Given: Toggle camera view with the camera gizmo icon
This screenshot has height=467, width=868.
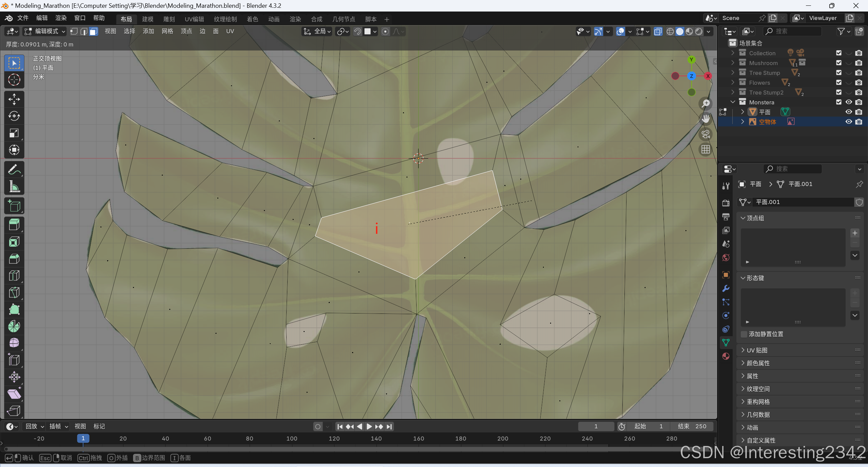Looking at the screenshot, I should pos(706,134).
